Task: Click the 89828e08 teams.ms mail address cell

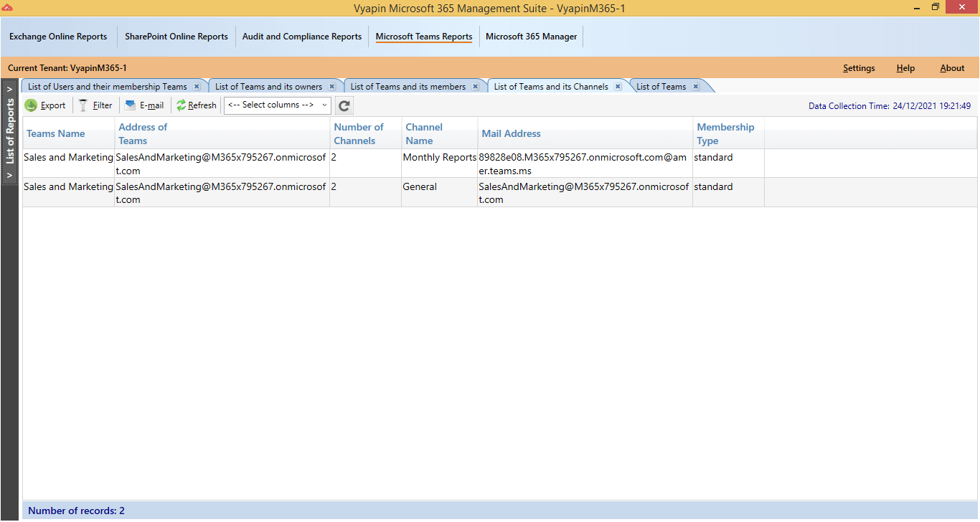Action: click(x=585, y=163)
